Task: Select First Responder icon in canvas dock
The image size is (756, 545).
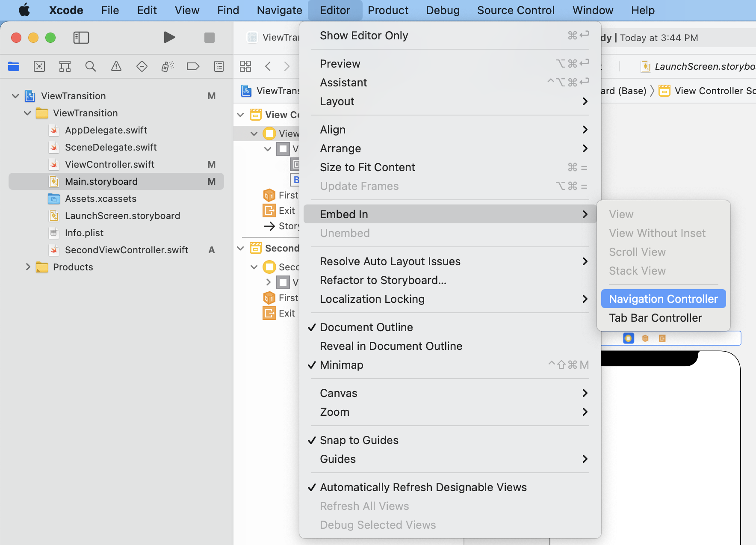Action: tap(645, 338)
